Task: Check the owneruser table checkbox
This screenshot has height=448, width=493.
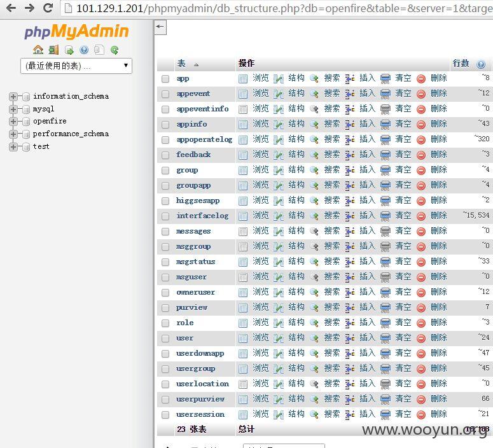Action: [x=165, y=293]
